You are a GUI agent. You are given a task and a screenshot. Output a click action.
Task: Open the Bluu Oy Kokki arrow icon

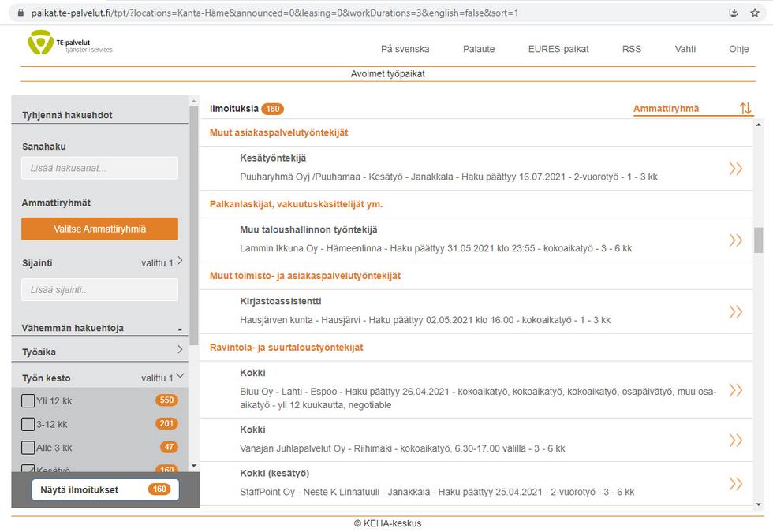click(x=735, y=390)
